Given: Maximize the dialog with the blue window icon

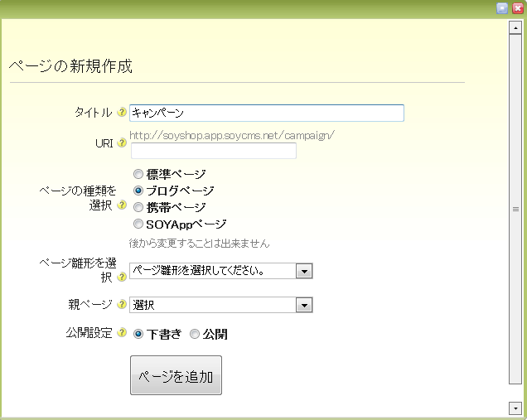Looking at the screenshot, I should (502, 8).
